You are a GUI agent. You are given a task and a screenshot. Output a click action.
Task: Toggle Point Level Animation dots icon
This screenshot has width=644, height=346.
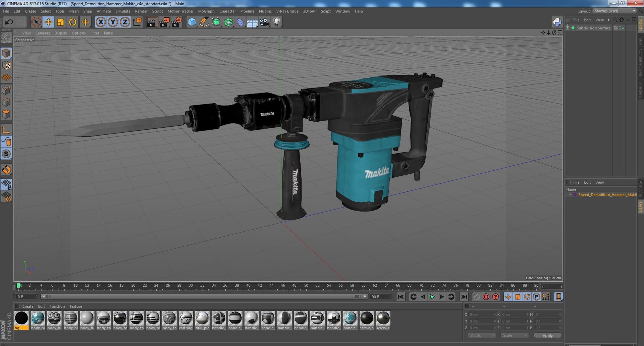point(546,297)
